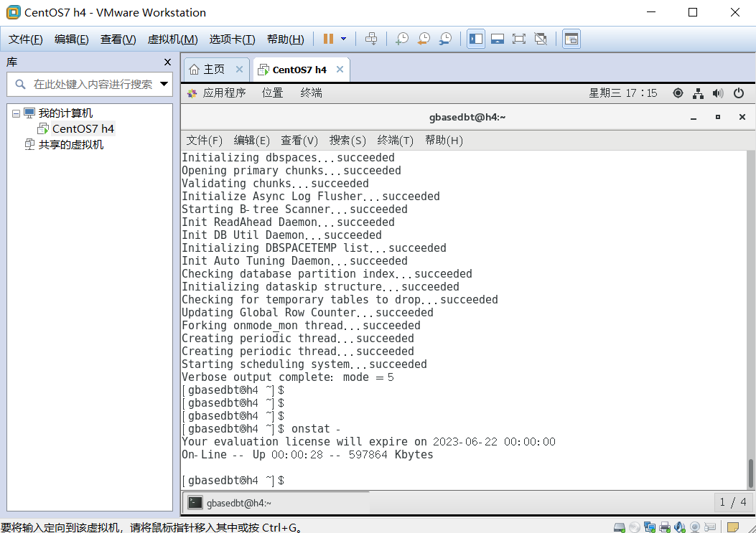Click the 'On-Line -- Up 00:00:28' status line

tap(307, 455)
